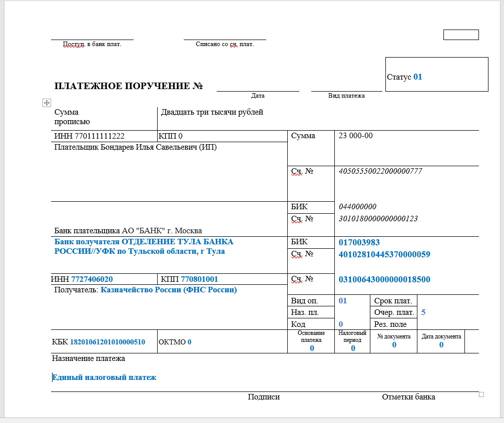Image resolution: width=504 pixels, height=423 pixels.
Task: Click the 'Отметки банка' label
Action: 408,397
